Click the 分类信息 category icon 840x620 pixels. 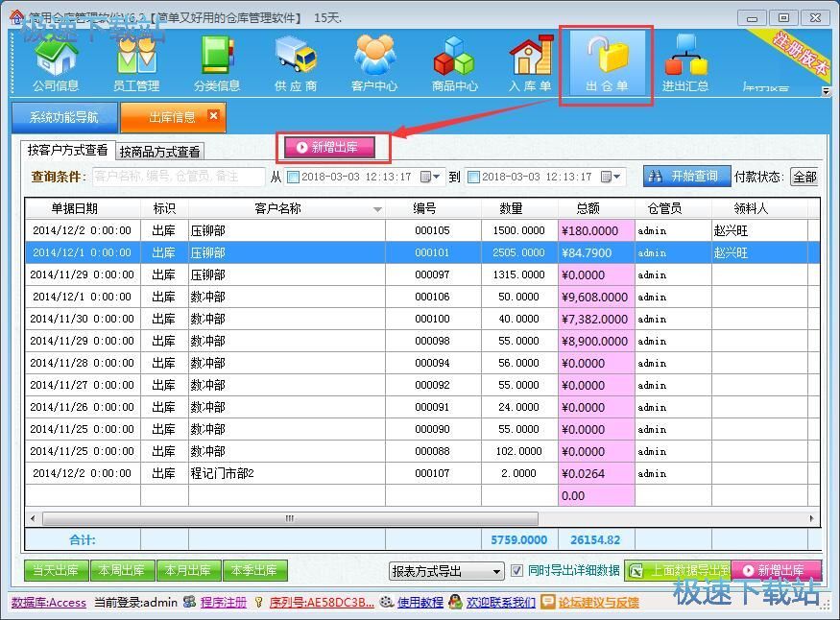217,63
